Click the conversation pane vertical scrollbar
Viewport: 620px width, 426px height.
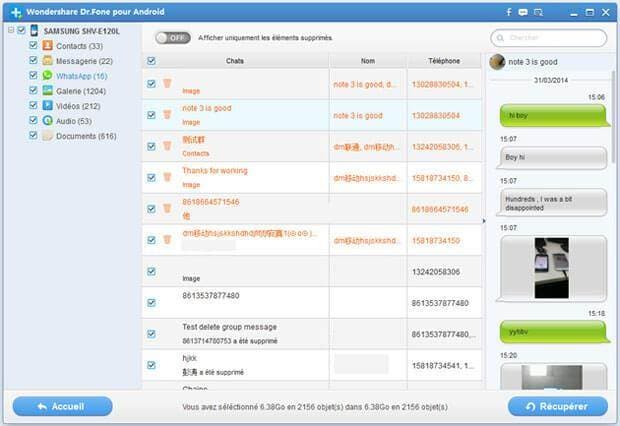(614, 115)
